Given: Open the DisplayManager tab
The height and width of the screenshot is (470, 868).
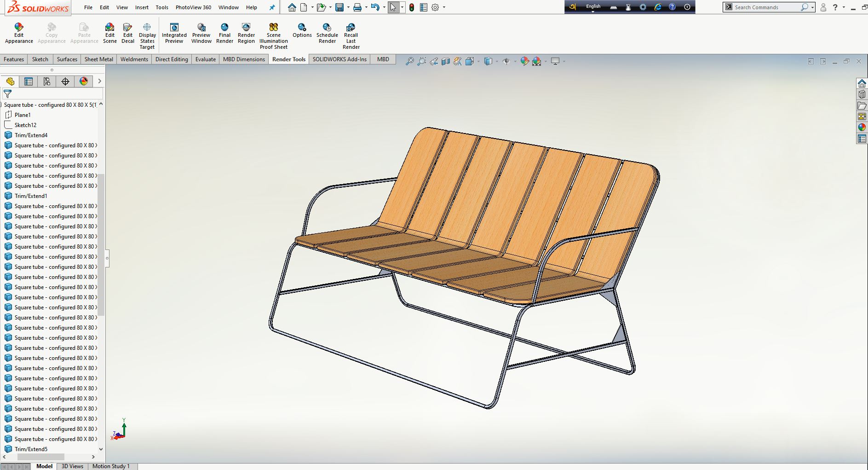Looking at the screenshot, I should coord(84,81).
